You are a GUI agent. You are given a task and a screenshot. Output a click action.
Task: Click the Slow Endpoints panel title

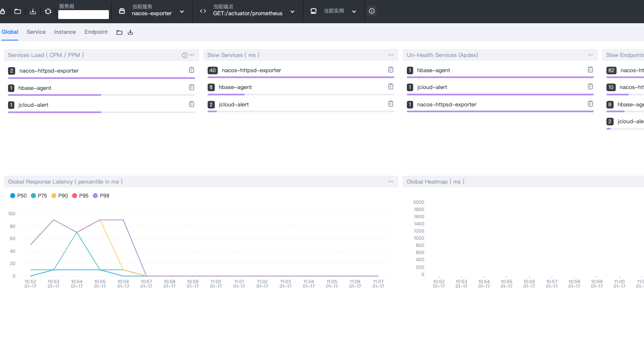625,55
